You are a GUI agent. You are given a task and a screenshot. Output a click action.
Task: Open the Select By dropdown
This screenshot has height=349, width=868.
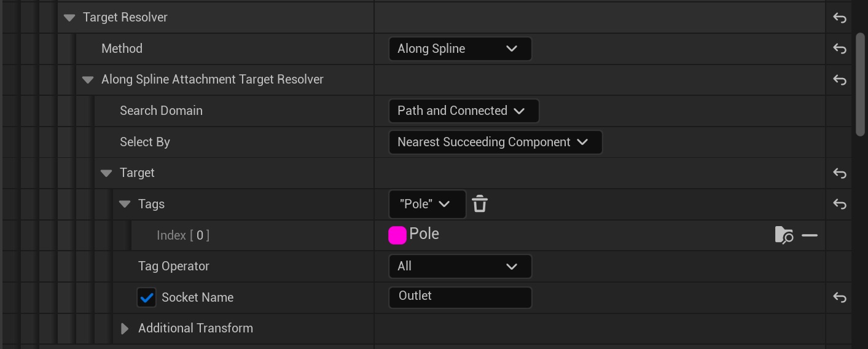[x=495, y=143]
